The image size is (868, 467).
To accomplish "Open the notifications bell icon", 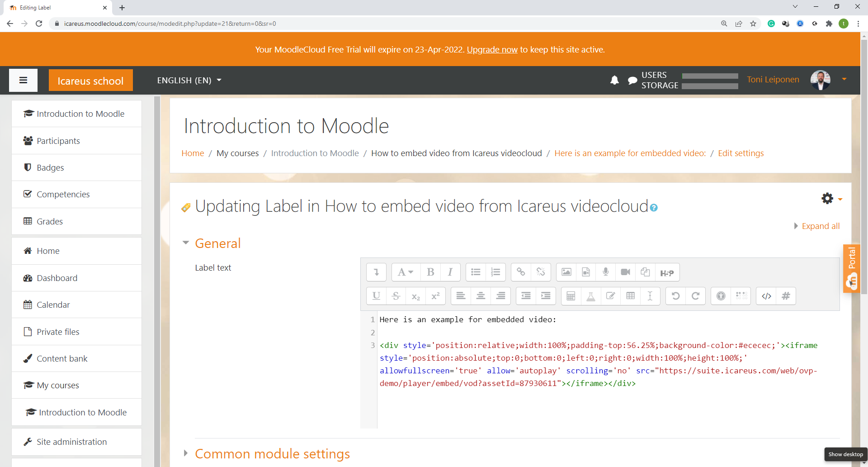I will click(614, 80).
